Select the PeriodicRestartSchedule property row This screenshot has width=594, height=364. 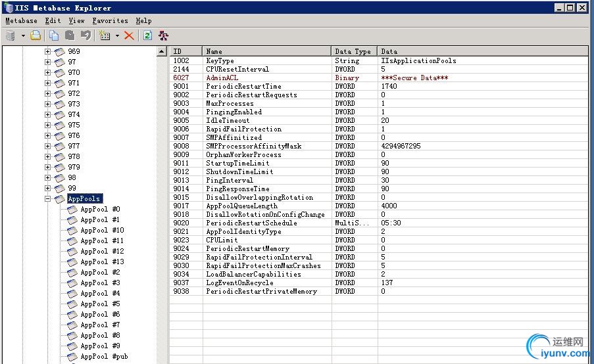(x=379, y=223)
